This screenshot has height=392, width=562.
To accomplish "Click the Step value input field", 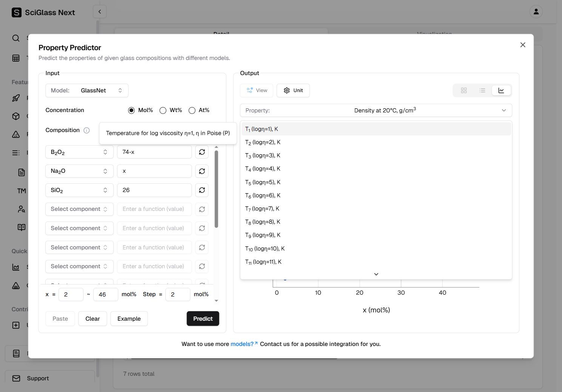I will click(x=178, y=295).
